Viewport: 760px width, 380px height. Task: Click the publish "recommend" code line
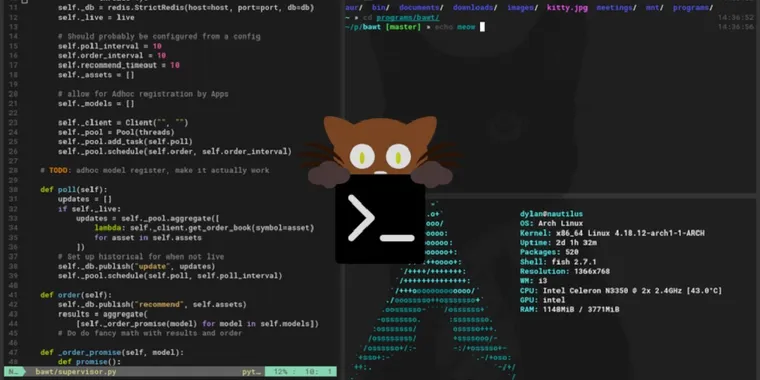click(x=152, y=304)
